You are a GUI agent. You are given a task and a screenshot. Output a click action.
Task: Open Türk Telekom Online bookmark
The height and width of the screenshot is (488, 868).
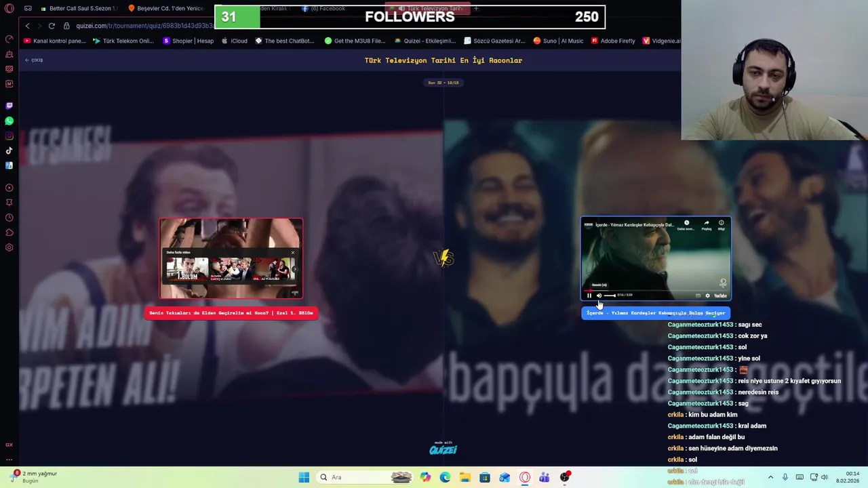click(x=123, y=41)
